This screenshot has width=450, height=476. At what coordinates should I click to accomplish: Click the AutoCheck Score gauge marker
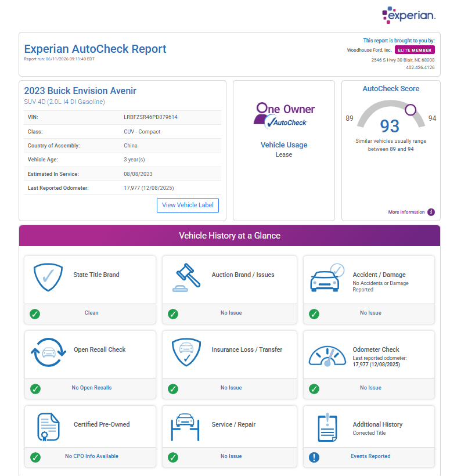click(x=410, y=110)
